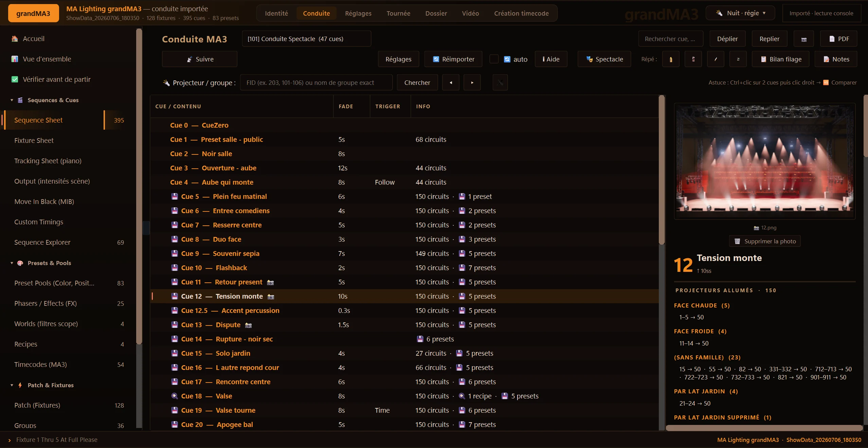Open Phasers / Effects (FX) sidebar item

point(68,303)
